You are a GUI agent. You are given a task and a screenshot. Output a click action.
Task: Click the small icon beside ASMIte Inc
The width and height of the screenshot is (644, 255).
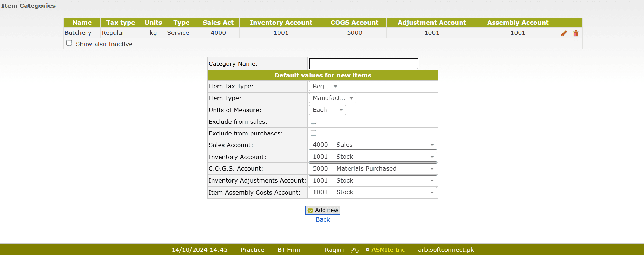367,250
